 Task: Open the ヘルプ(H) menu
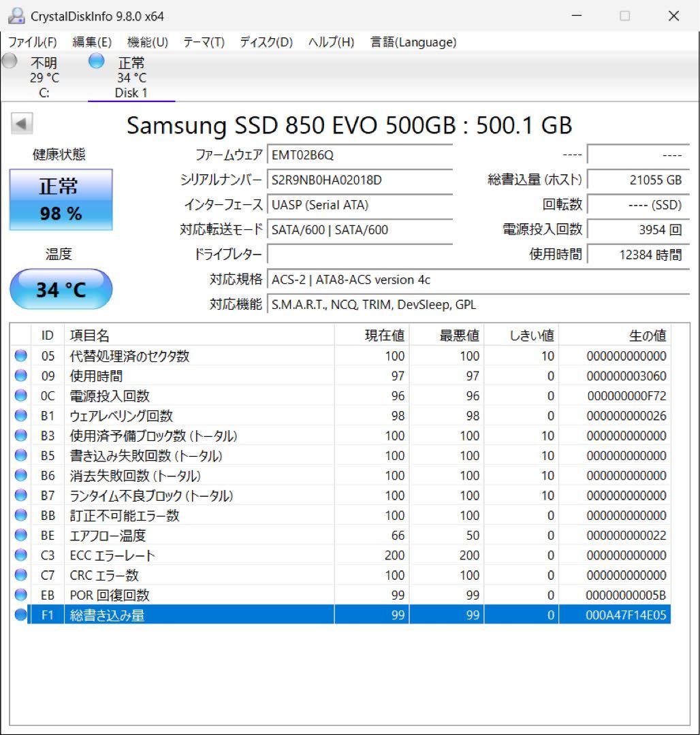pos(331,42)
